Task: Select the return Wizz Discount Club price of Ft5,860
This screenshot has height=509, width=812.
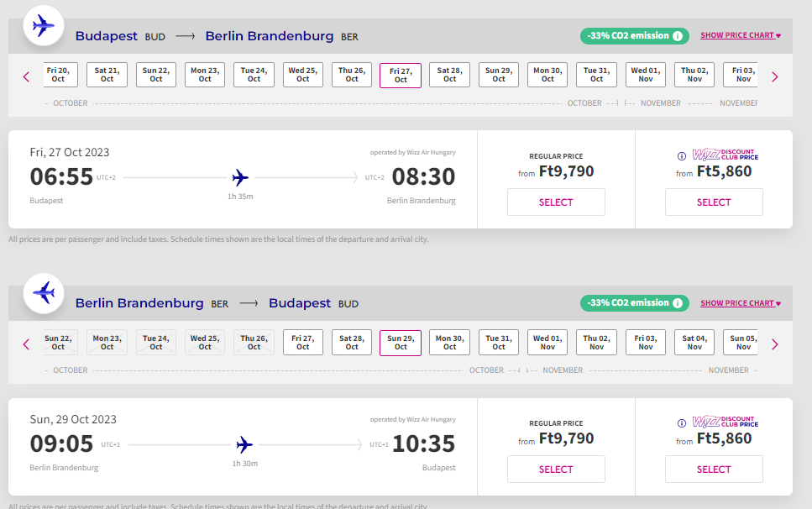Action: 714,470
